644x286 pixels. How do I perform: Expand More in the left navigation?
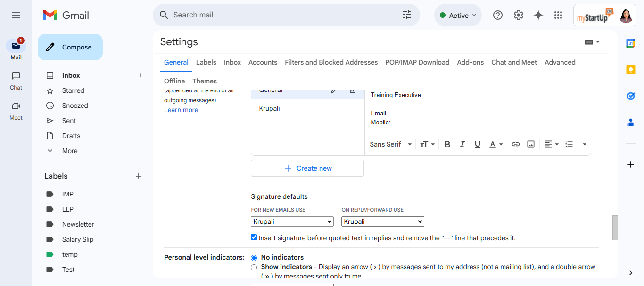tap(70, 151)
